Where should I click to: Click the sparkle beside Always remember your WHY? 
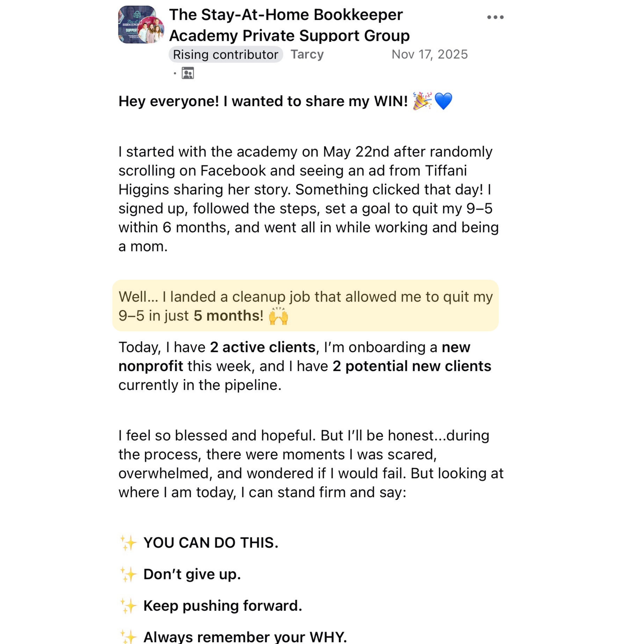click(128, 637)
